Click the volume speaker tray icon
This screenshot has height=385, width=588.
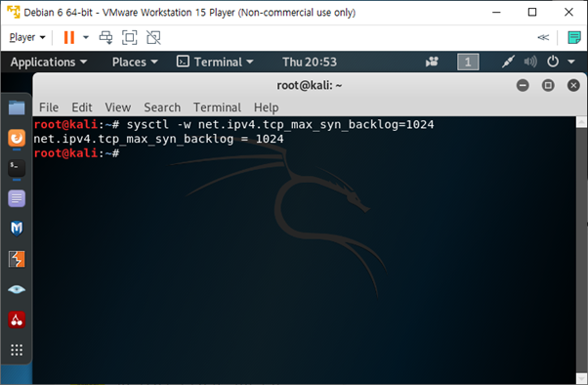coord(530,62)
